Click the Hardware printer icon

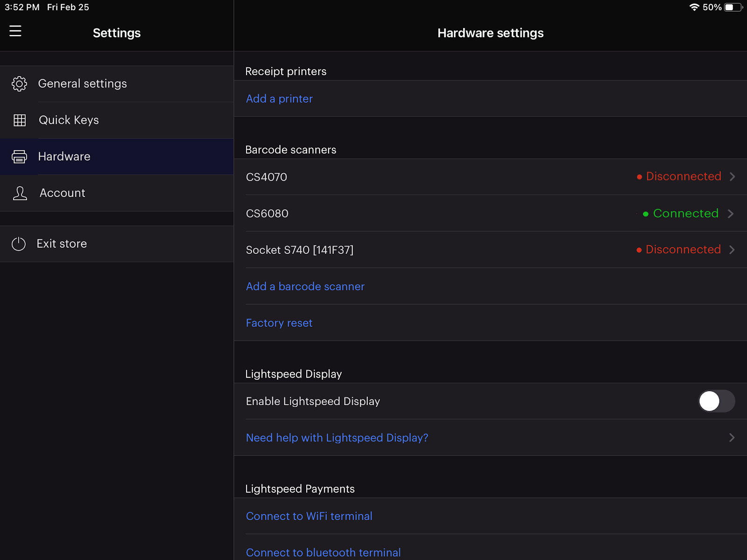(19, 157)
